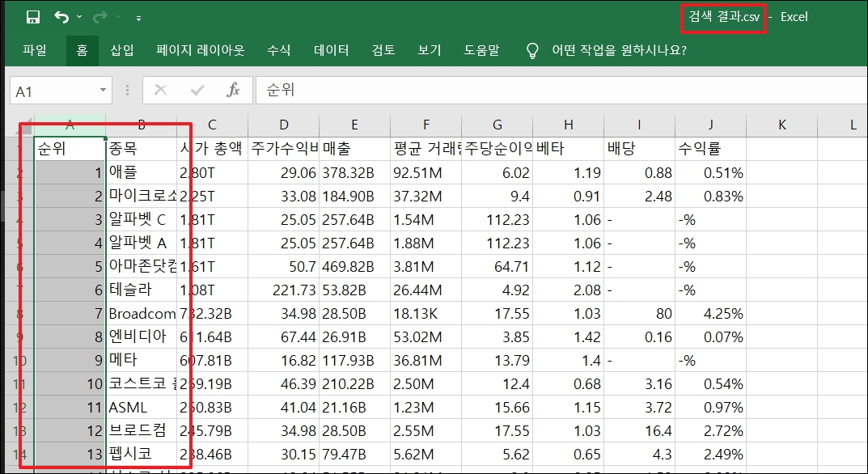Click the 매출 header cell
The height and width of the screenshot is (474, 868).
coord(354,148)
